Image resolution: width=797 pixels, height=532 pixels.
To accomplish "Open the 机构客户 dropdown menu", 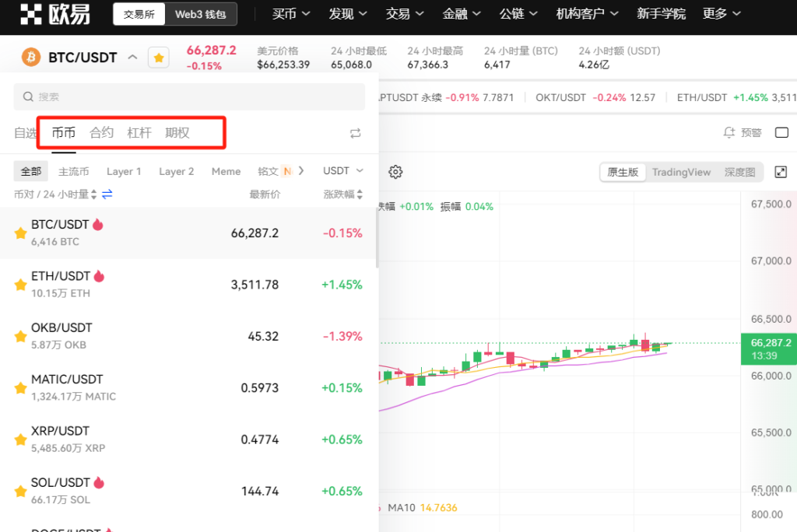I will [587, 14].
